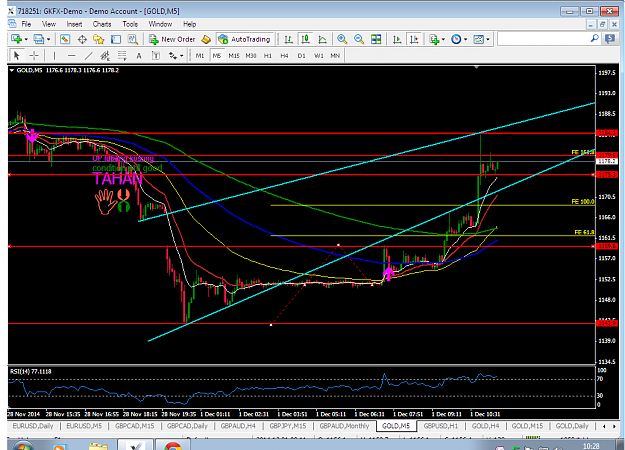The height and width of the screenshot is (450, 625).
Task: Switch to the GBPUSD,H1 chart tab
Action: 441,426
